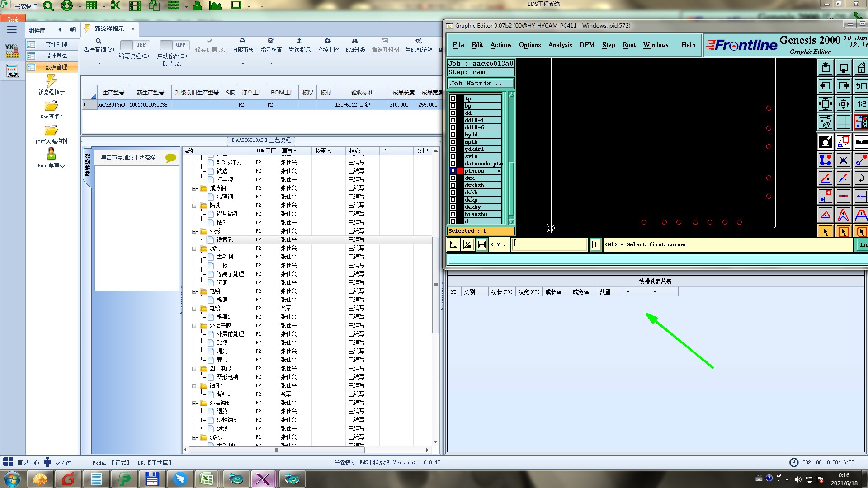Open Excel from the Windows taskbar

pos(207,479)
